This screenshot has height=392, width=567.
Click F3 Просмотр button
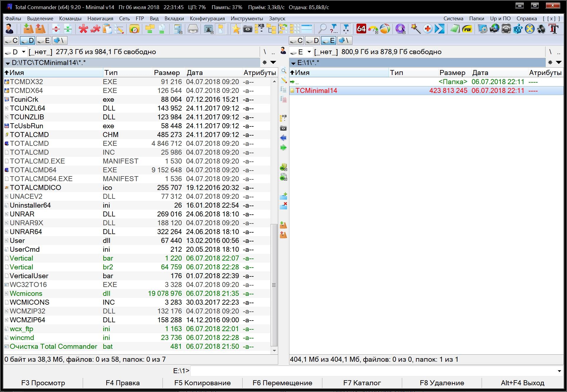tap(43, 383)
